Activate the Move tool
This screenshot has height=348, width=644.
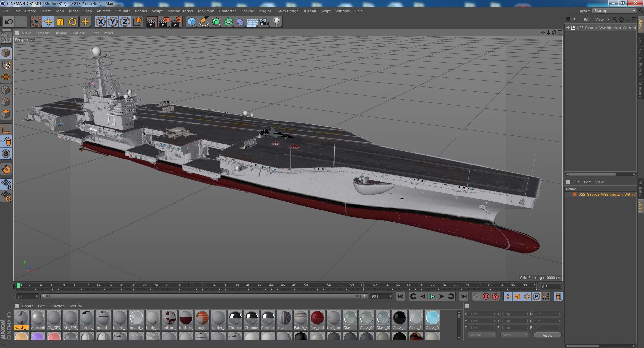coord(48,22)
